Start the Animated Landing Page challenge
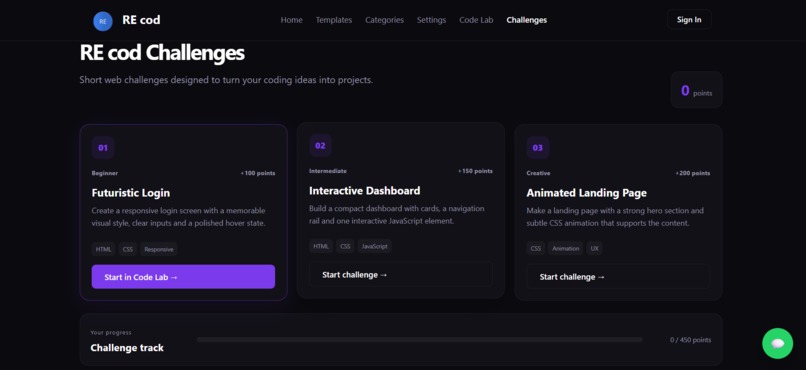Image resolution: width=806 pixels, height=370 pixels. 618,276
